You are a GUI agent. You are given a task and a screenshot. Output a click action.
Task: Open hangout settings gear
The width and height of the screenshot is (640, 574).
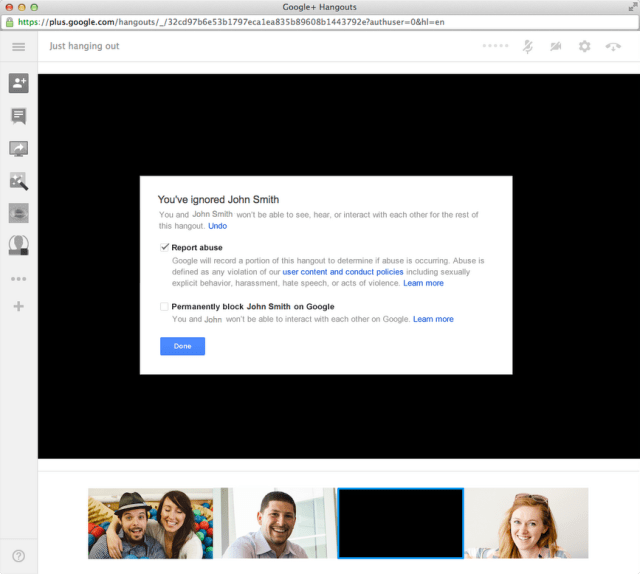click(585, 46)
